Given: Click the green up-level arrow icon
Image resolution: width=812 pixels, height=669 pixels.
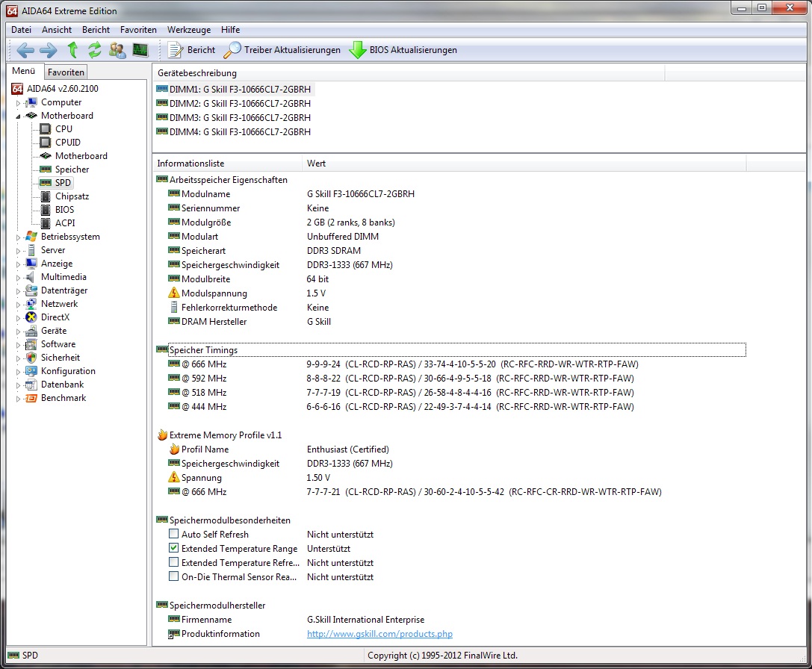Looking at the screenshot, I should pyautogui.click(x=72, y=50).
